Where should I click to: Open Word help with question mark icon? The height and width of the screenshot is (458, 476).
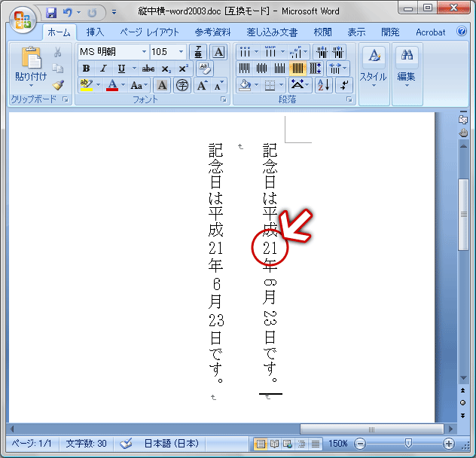point(462,32)
